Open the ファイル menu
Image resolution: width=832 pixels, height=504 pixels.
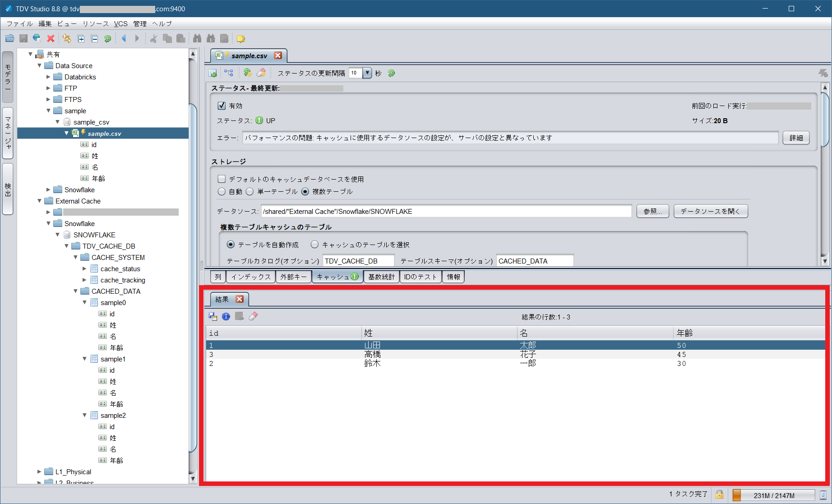point(19,23)
